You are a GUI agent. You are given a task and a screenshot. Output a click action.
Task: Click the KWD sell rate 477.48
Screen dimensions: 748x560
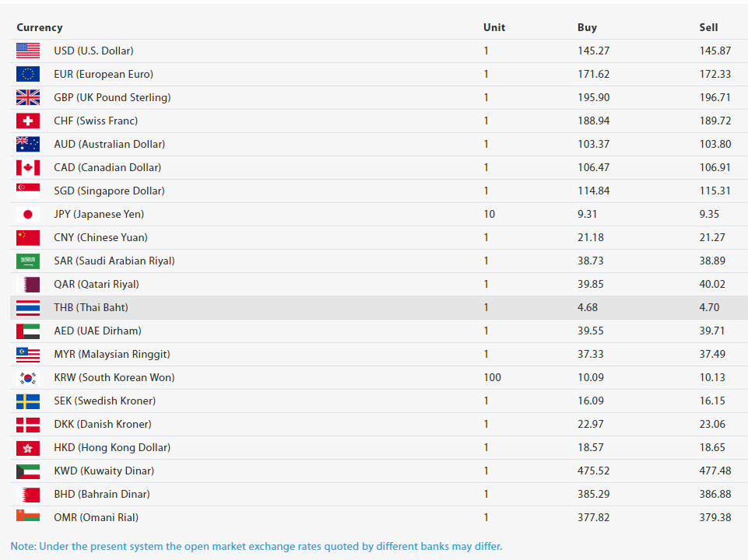[x=715, y=471]
